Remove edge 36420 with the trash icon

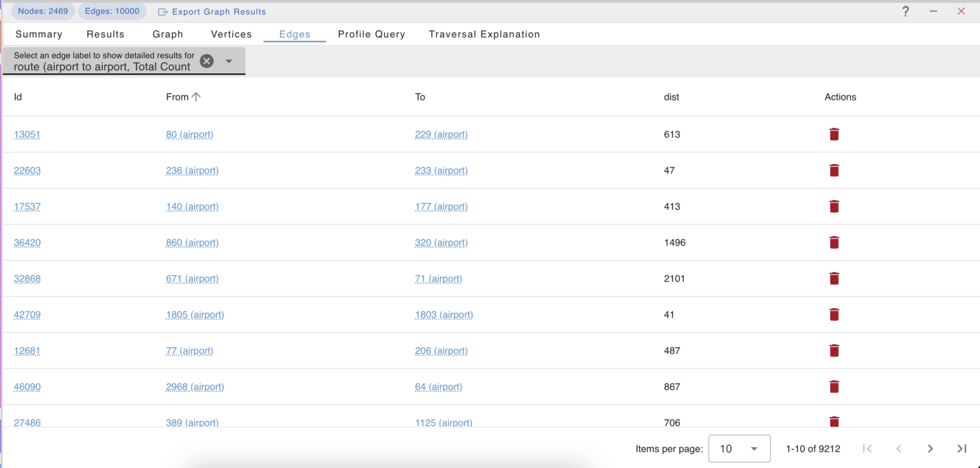tap(834, 242)
